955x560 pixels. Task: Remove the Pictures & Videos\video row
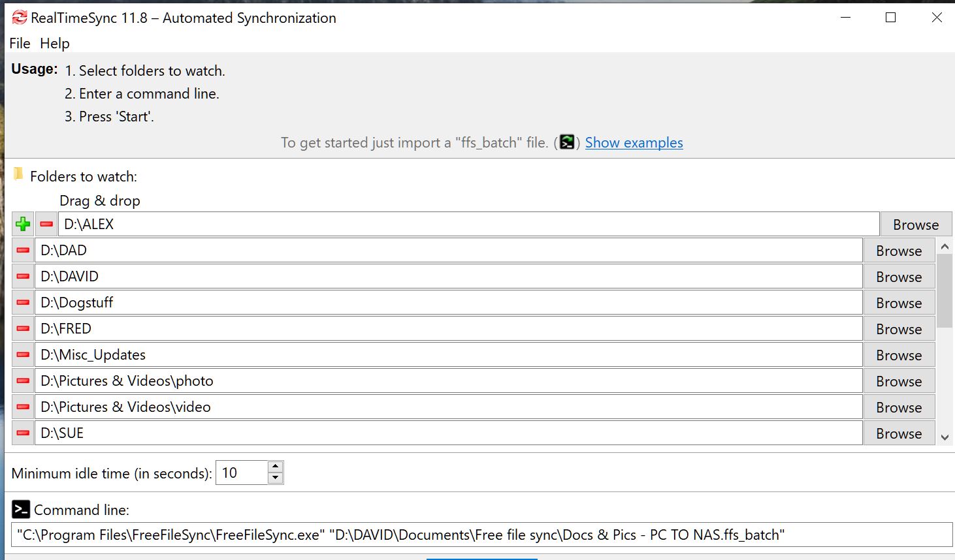point(23,407)
